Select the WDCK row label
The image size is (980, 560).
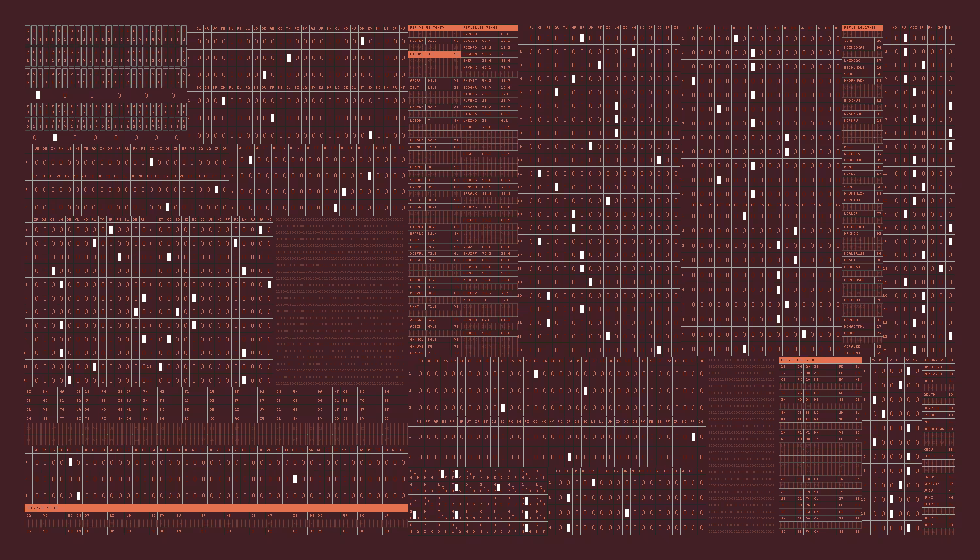467,154
